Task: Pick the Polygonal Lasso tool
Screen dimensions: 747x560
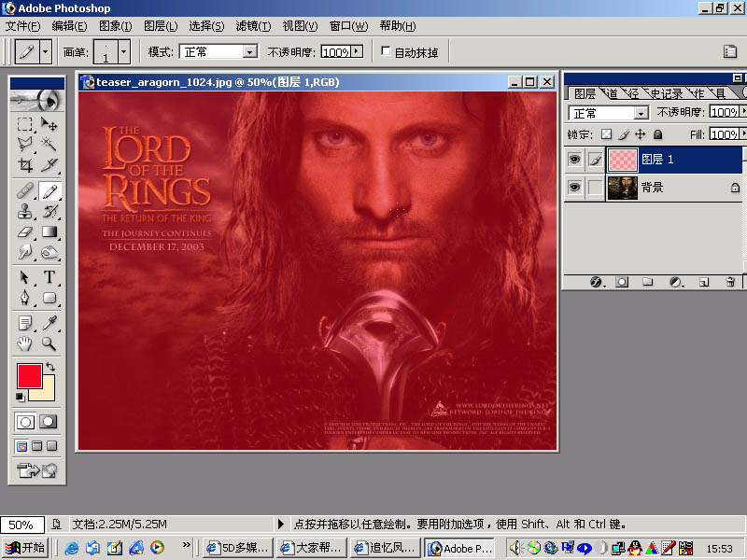Action: (x=25, y=144)
